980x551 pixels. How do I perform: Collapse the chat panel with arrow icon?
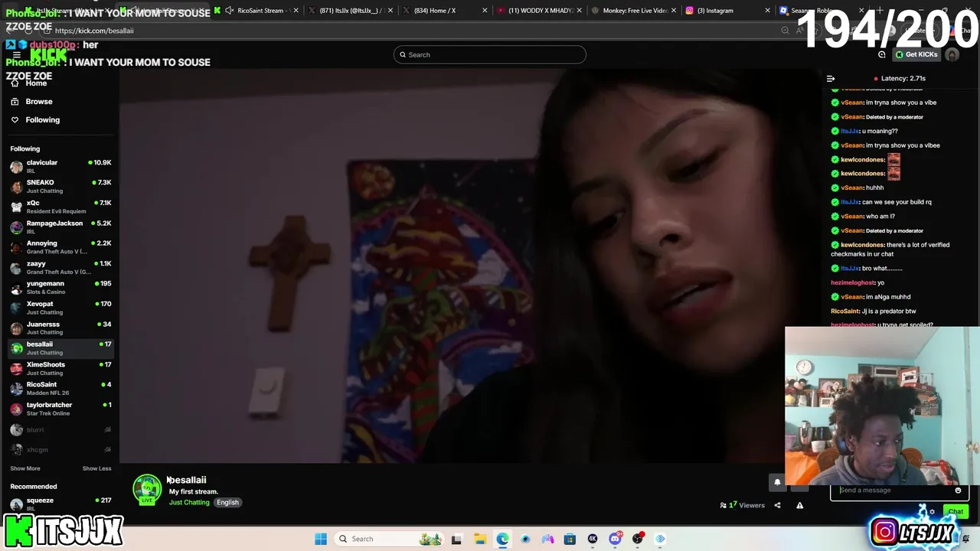pyautogui.click(x=831, y=78)
